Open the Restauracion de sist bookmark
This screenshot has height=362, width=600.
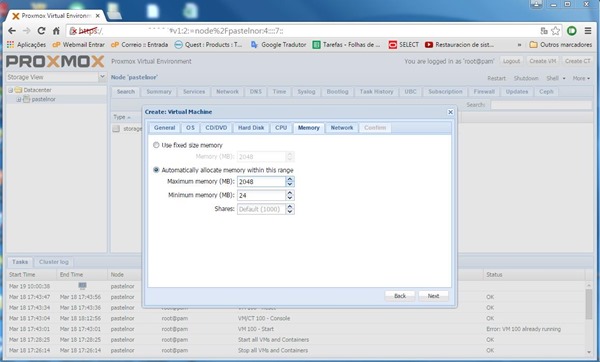[x=459, y=45]
